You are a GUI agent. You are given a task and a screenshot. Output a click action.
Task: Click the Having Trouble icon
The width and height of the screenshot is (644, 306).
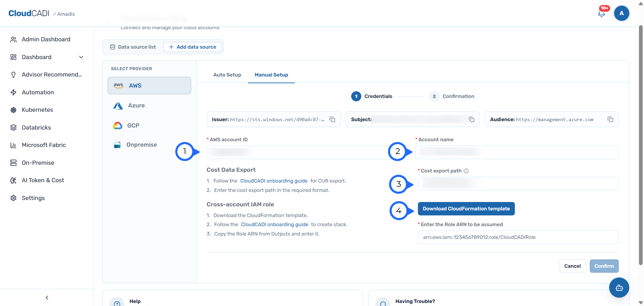[x=383, y=302]
